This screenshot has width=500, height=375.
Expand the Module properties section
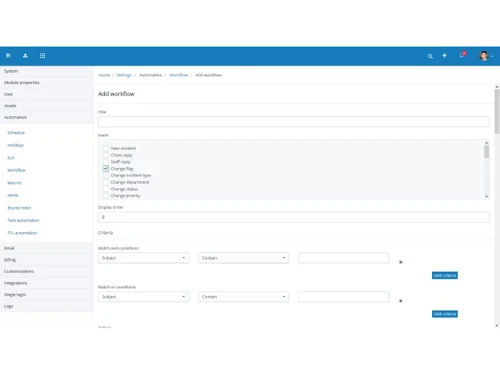pos(46,83)
